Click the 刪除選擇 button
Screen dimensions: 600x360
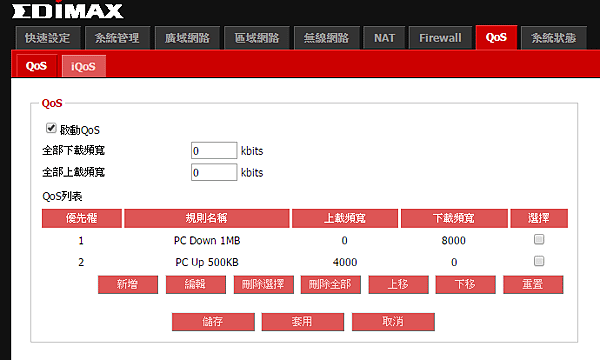coord(263,285)
